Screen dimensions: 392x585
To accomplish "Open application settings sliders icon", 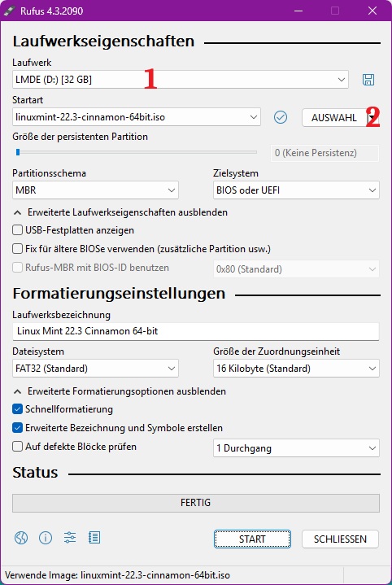I will pos(70,538).
